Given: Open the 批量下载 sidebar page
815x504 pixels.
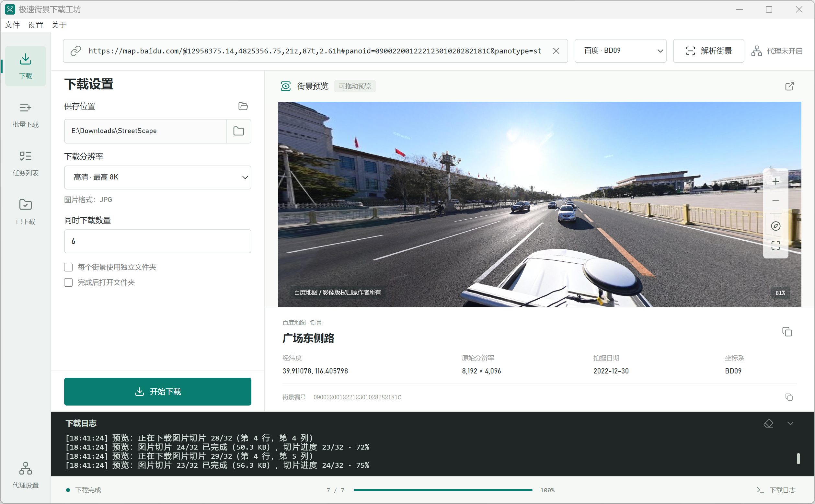Looking at the screenshot, I should (x=25, y=115).
